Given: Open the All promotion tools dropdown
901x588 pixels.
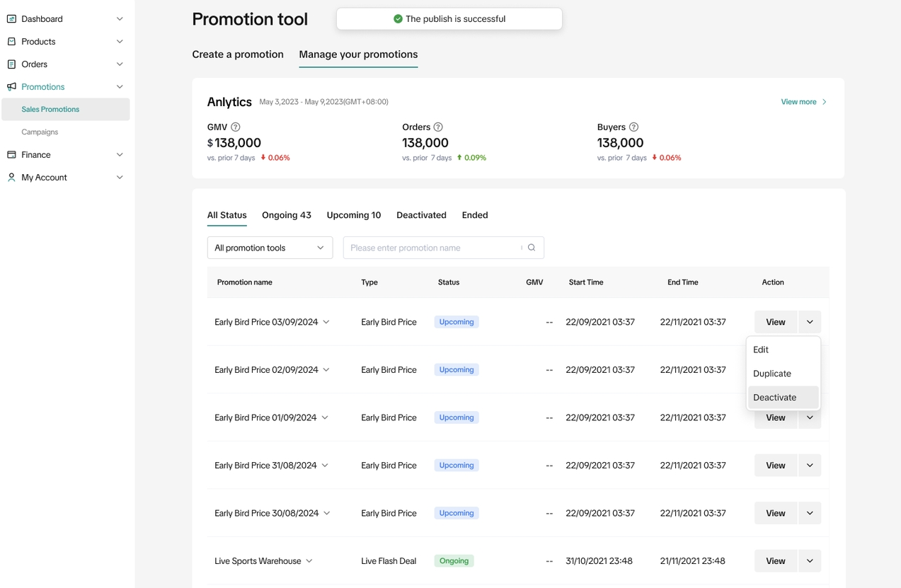Looking at the screenshot, I should [x=270, y=248].
